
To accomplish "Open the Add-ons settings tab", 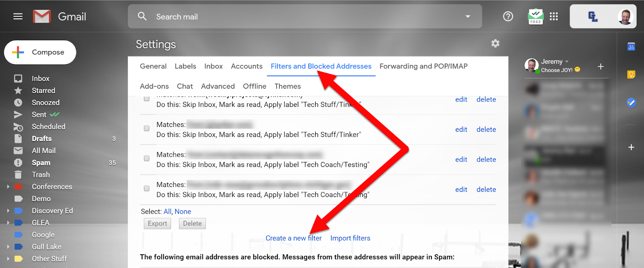I will coord(154,86).
